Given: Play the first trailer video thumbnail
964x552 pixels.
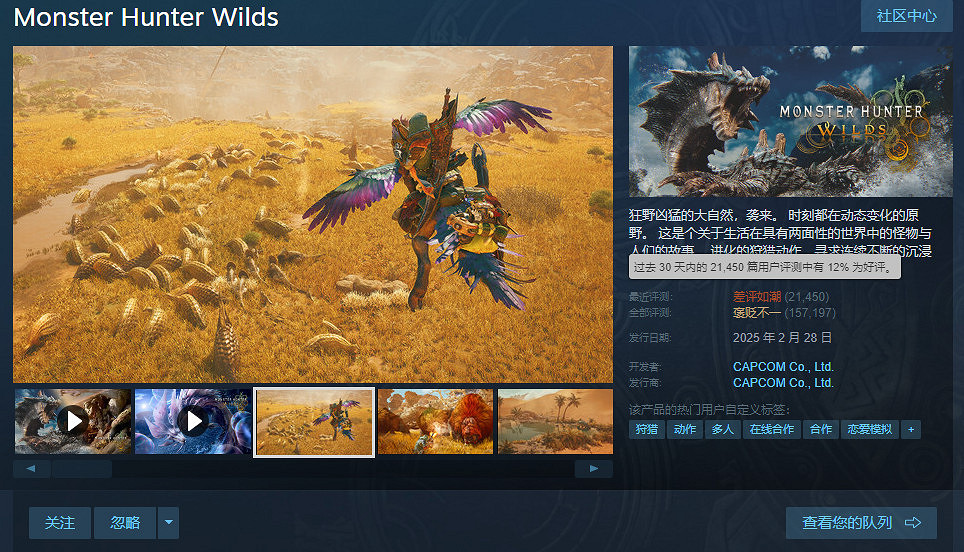Looking at the screenshot, I should pos(73,421).
